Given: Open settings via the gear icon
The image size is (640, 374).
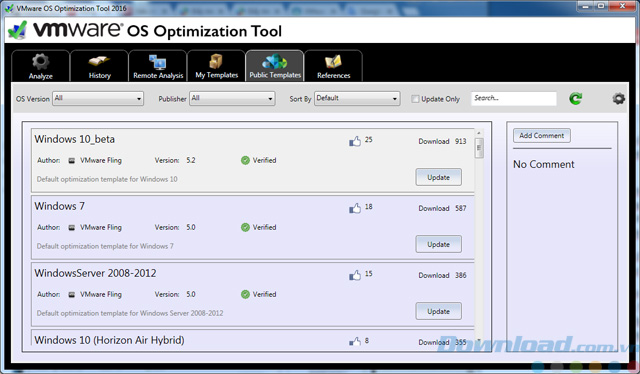Looking at the screenshot, I should [618, 98].
